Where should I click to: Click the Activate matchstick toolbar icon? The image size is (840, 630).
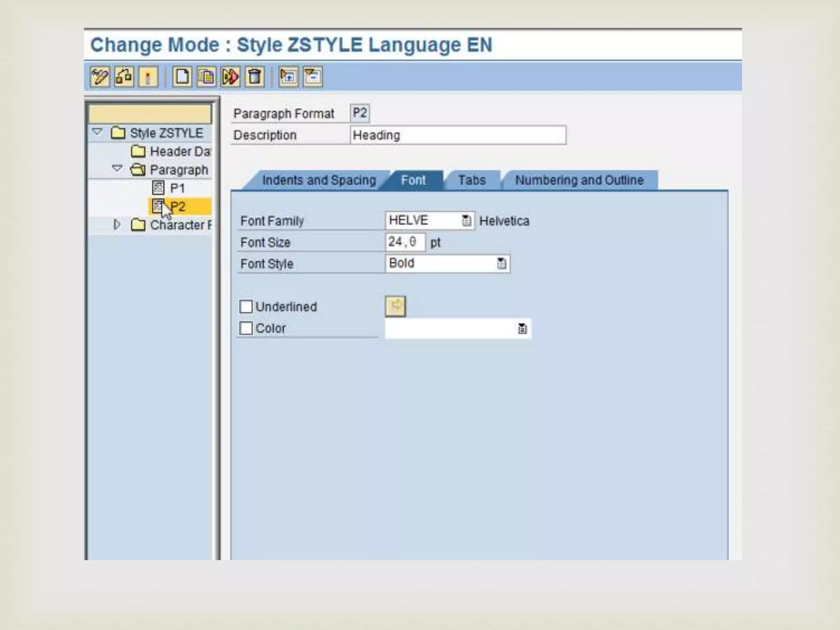(x=148, y=77)
